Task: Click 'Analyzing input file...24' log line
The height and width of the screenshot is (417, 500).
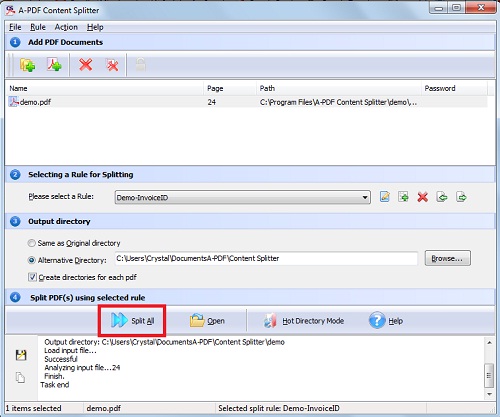Action: pos(82,368)
